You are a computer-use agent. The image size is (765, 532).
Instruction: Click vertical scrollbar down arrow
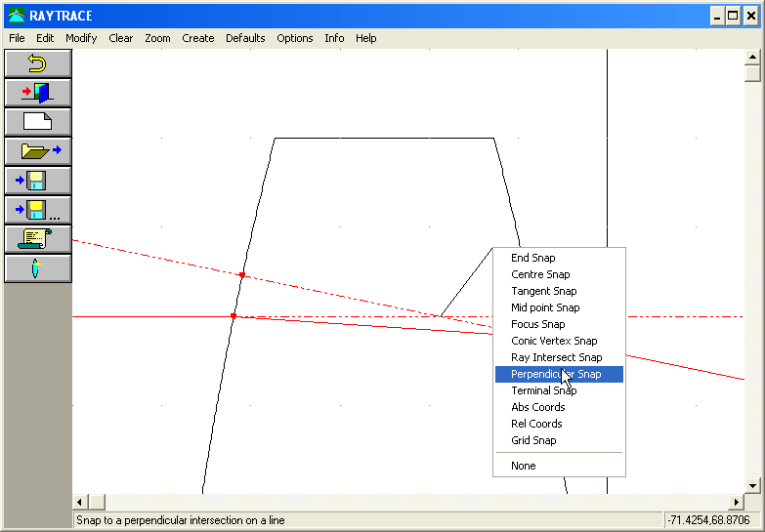tap(752, 486)
